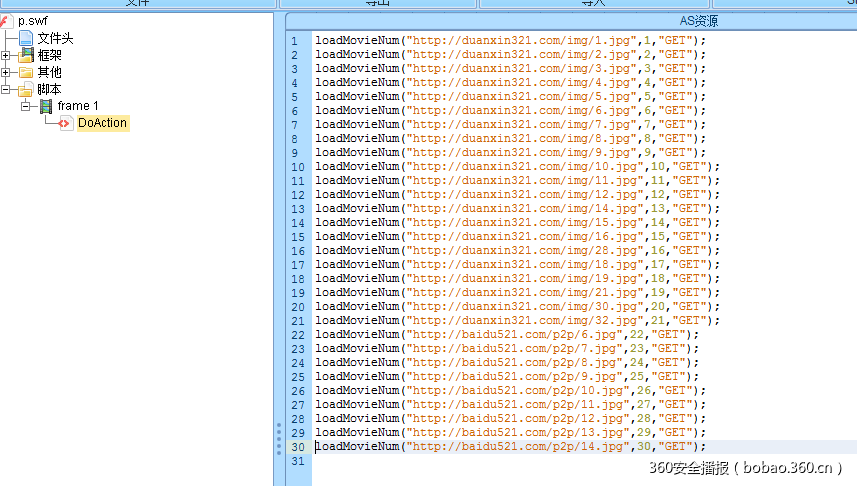Select the 文件头 document icon
The height and width of the screenshot is (486, 857).
pos(26,38)
